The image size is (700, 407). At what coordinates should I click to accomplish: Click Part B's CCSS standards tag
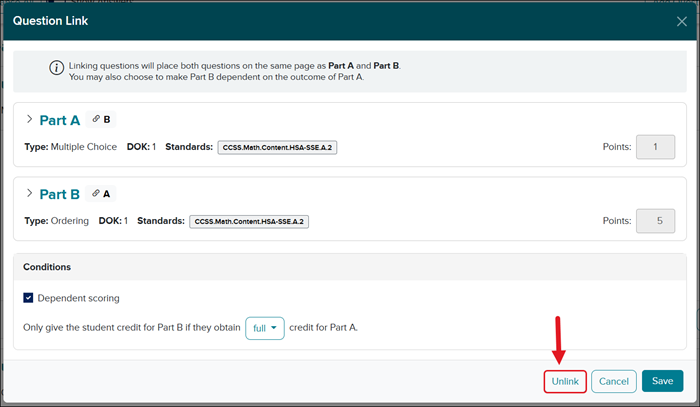tap(249, 221)
